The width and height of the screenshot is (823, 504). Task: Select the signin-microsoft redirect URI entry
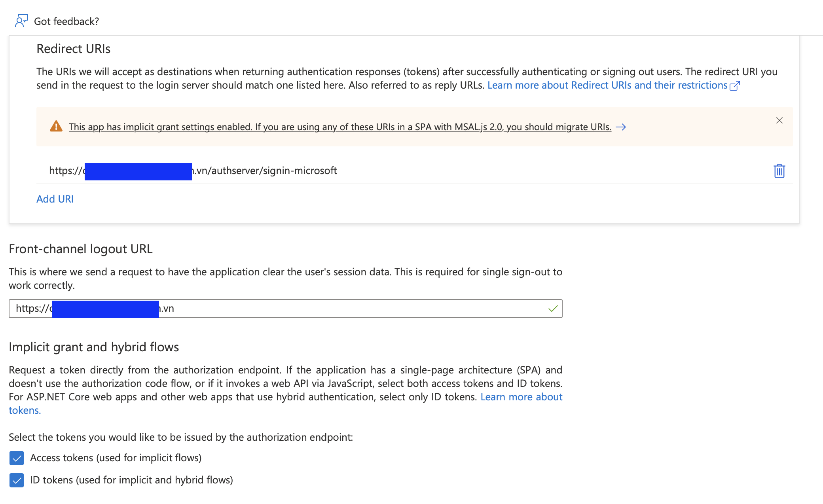tap(265, 171)
